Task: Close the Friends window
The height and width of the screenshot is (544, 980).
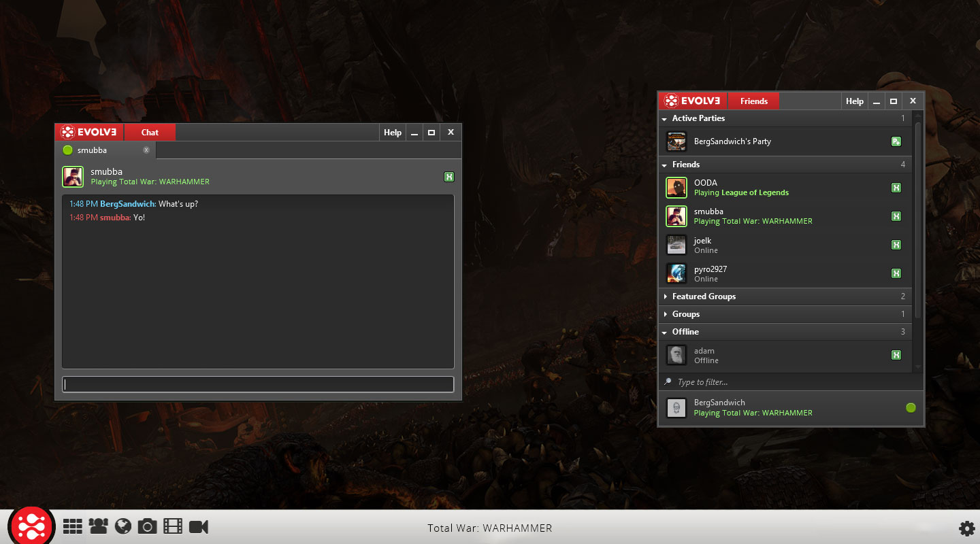Action: point(913,101)
